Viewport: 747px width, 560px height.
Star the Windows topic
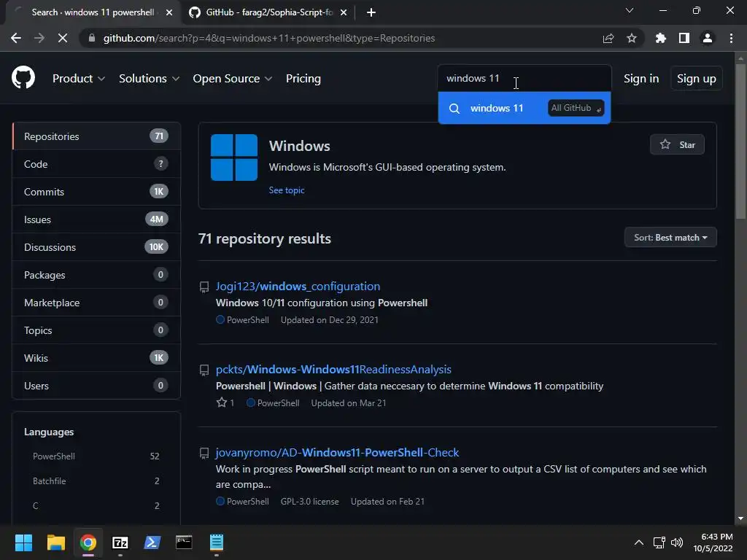[x=677, y=144]
